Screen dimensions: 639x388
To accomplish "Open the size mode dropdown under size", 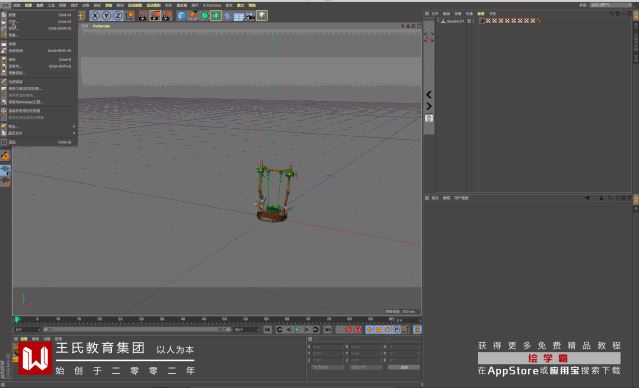I will (x=366, y=367).
